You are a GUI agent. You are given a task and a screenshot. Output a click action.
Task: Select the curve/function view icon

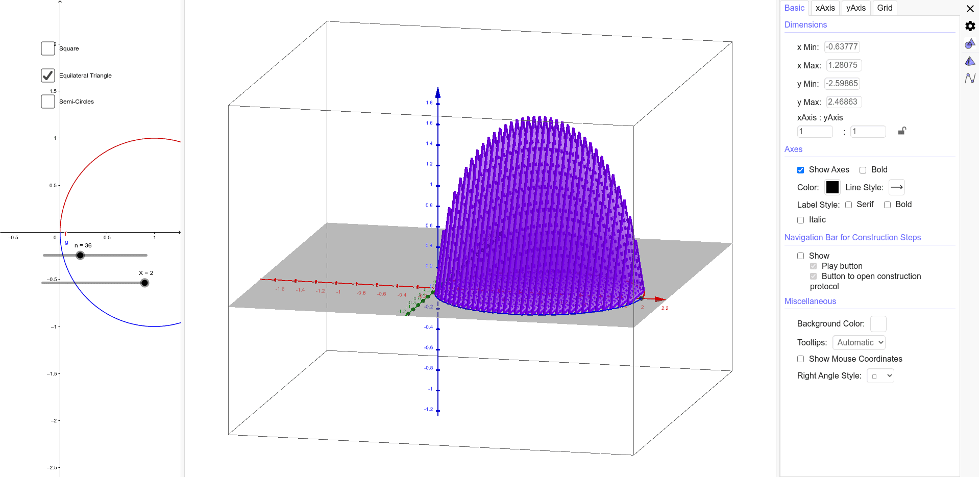[970, 78]
